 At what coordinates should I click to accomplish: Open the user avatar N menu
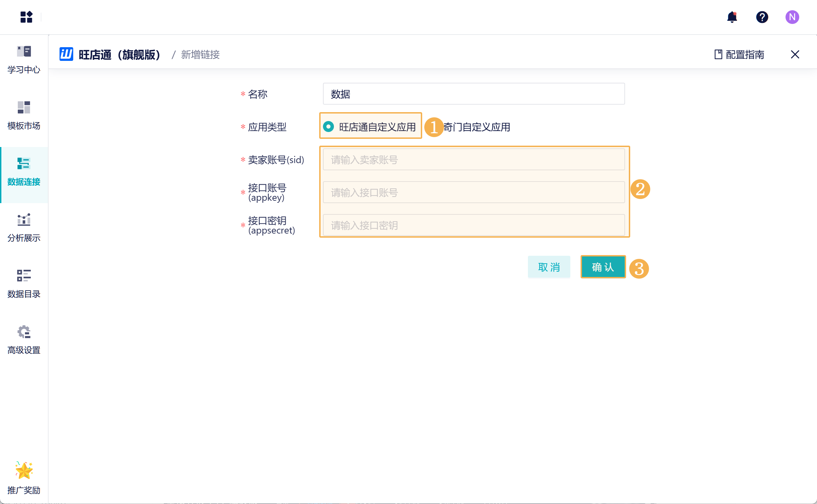point(792,17)
